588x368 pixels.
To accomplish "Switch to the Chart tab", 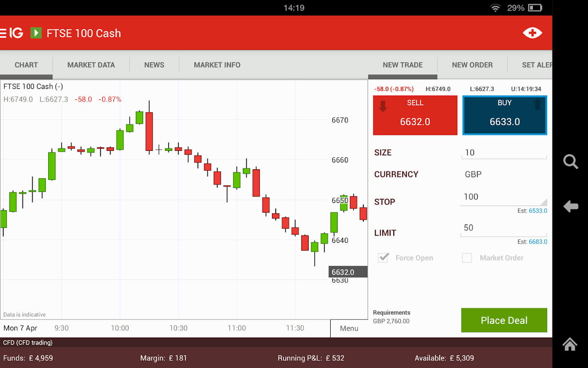I will click(26, 65).
